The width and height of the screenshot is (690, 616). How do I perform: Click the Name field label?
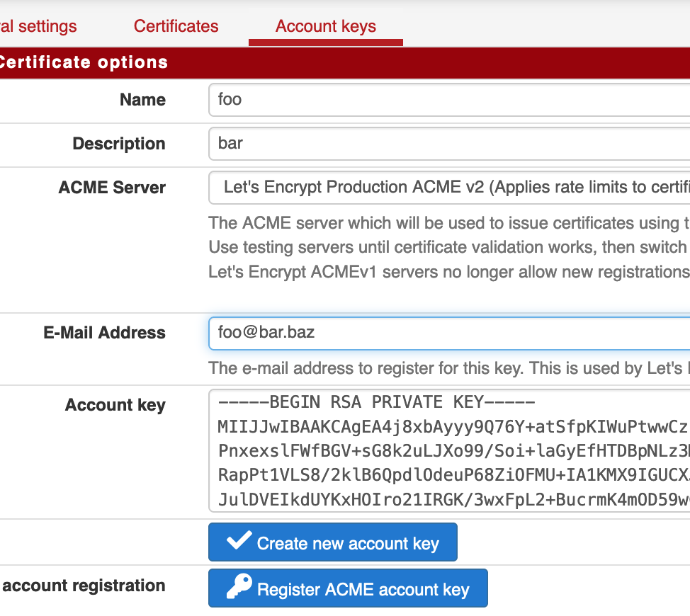(142, 100)
